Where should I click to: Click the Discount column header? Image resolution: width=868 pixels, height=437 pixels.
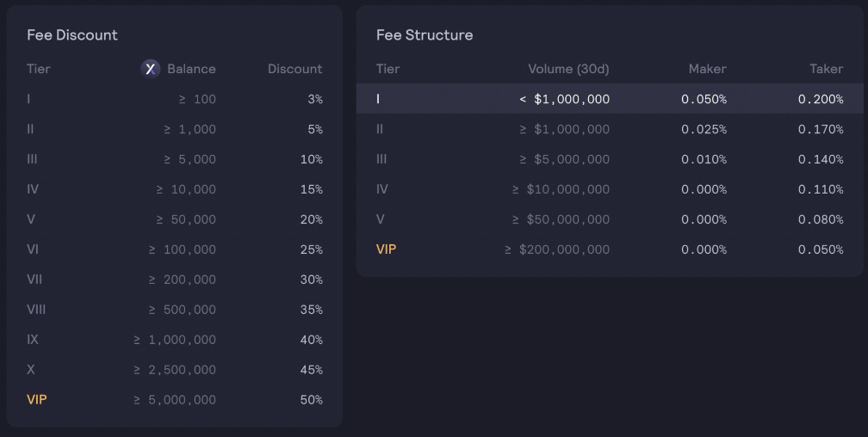pyautogui.click(x=295, y=69)
